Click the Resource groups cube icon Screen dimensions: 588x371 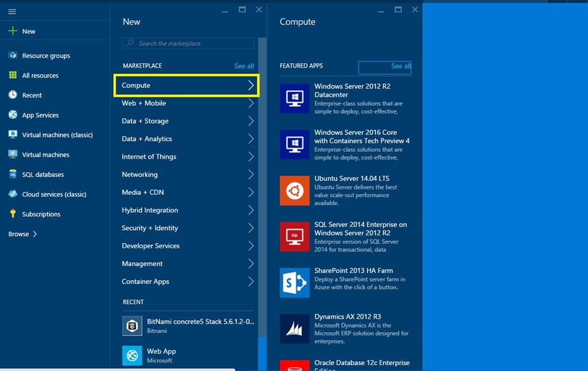click(x=13, y=55)
